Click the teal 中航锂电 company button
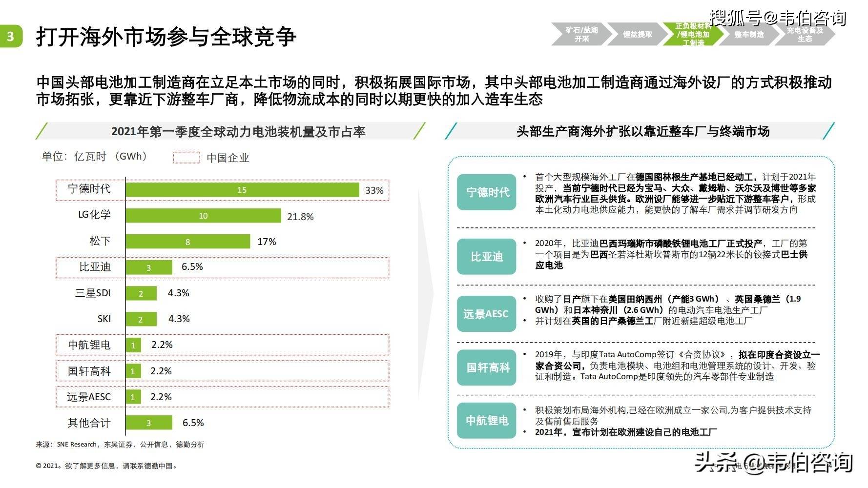The width and height of the screenshot is (868, 488). (487, 420)
